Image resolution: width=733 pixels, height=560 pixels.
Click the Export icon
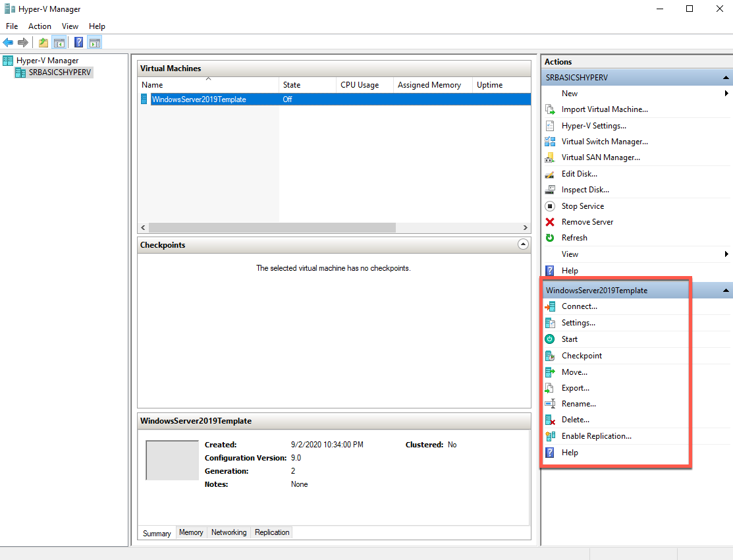coord(550,388)
